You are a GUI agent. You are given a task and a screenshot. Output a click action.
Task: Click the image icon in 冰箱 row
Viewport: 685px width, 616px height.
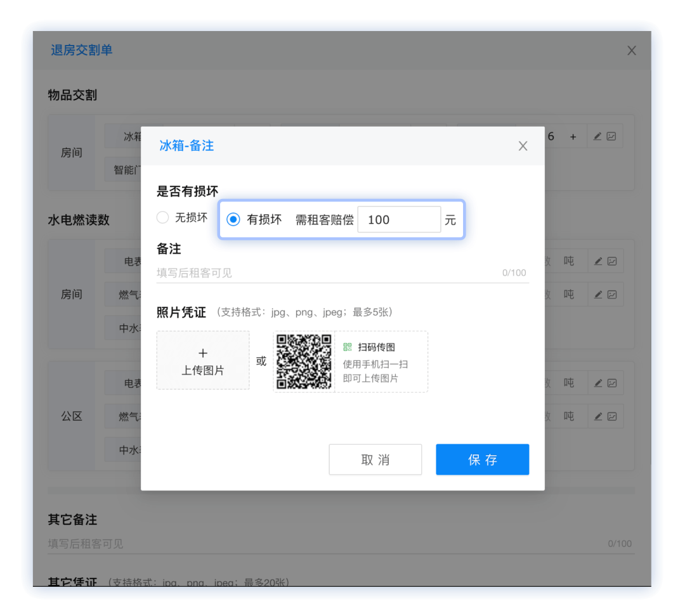[x=611, y=136]
